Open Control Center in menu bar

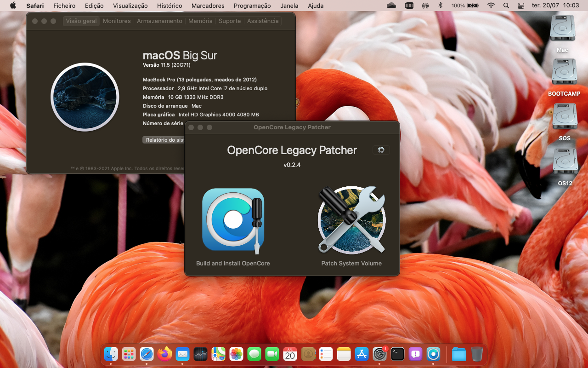click(x=520, y=6)
